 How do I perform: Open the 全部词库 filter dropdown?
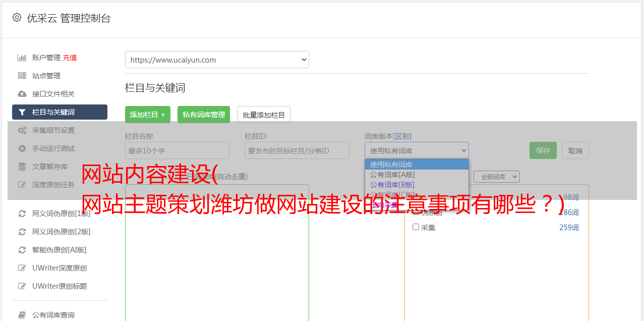(x=497, y=177)
